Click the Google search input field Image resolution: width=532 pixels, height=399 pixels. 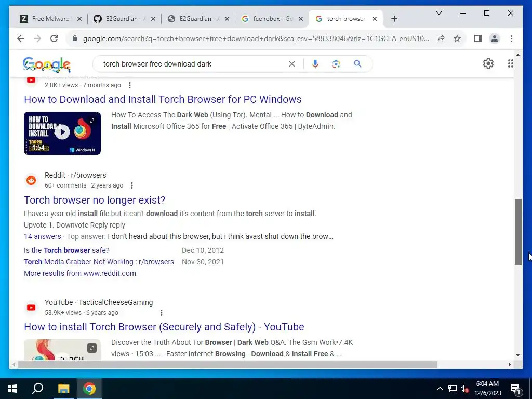[193, 64]
